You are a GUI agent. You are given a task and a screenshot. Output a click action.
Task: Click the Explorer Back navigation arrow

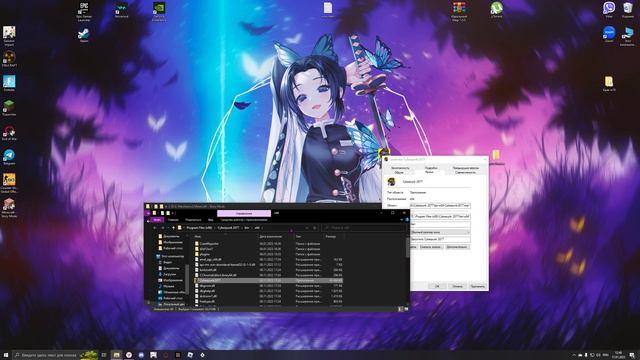(155, 228)
